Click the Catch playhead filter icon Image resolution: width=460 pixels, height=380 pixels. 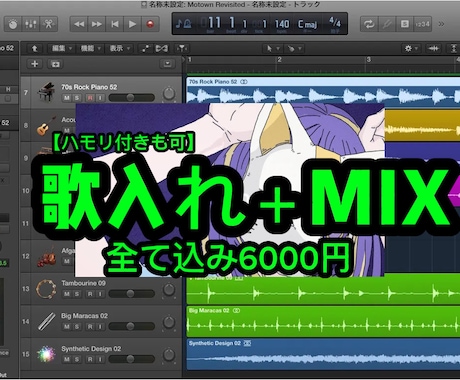click(182, 49)
